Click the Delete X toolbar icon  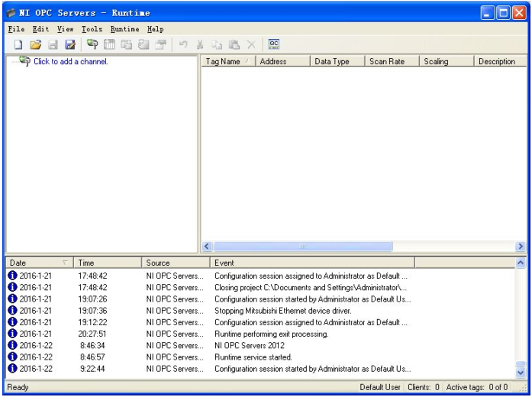pyautogui.click(x=251, y=44)
